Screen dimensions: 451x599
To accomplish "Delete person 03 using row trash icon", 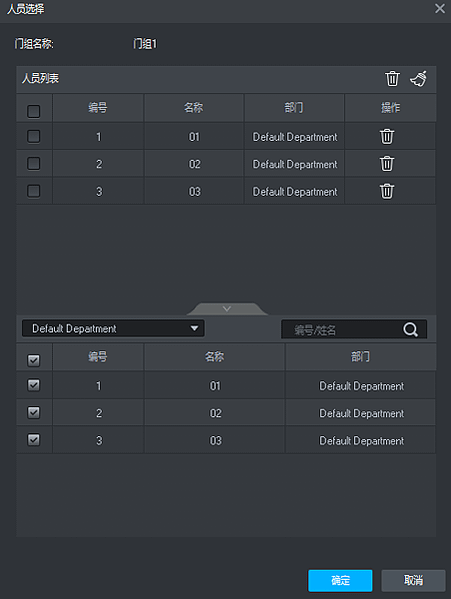I will point(387,191).
